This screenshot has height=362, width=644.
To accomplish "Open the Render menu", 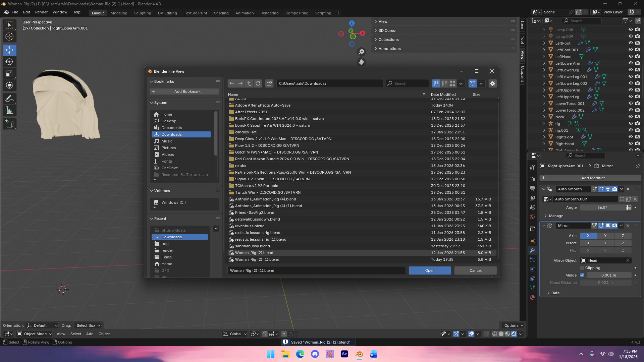I will point(41,12).
